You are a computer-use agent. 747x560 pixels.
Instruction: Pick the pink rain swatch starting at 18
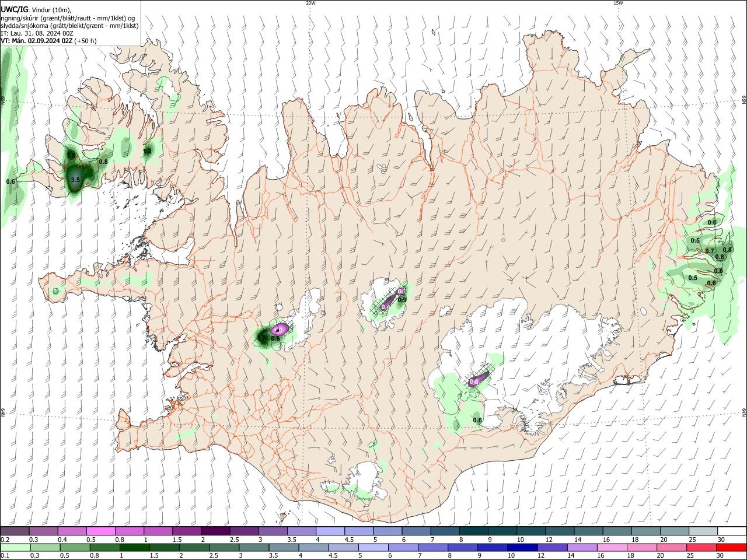[643, 547]
